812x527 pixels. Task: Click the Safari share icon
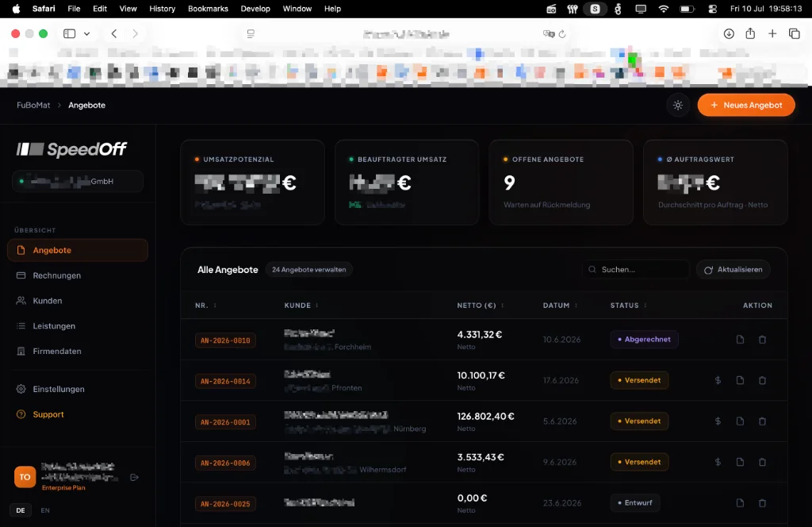point(750,33)
